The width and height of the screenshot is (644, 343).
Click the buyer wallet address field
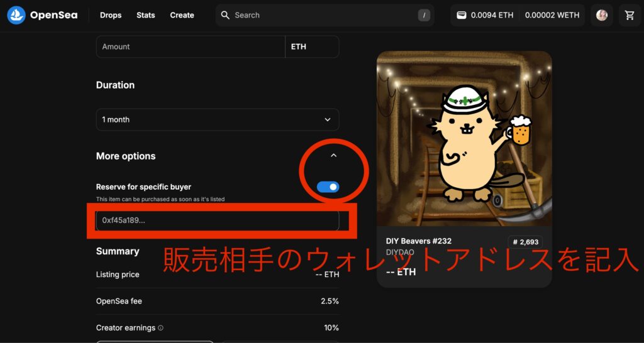coord(218,220)
